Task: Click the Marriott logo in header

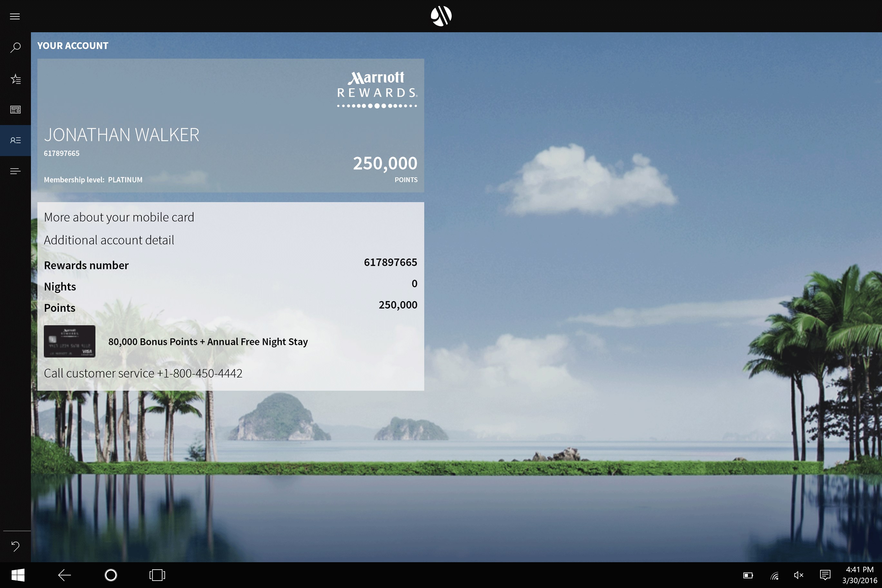Action: [441, 16]
